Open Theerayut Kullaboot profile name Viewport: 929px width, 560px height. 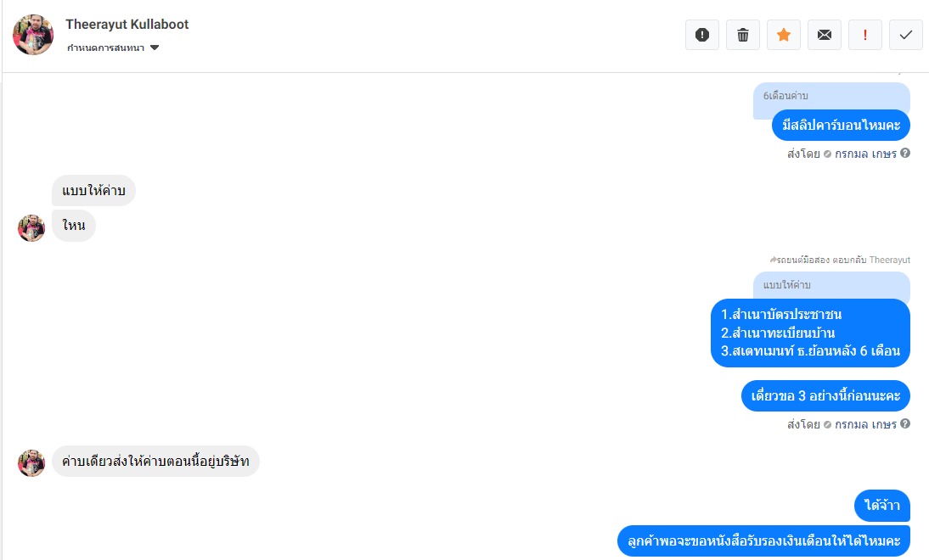(x=127, y=25)
